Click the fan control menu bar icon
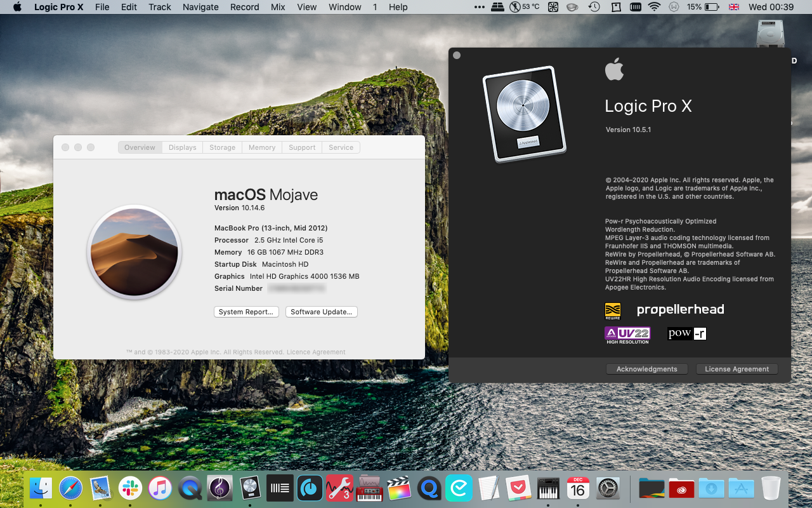The image size is (812, 508). click(553, 7)
